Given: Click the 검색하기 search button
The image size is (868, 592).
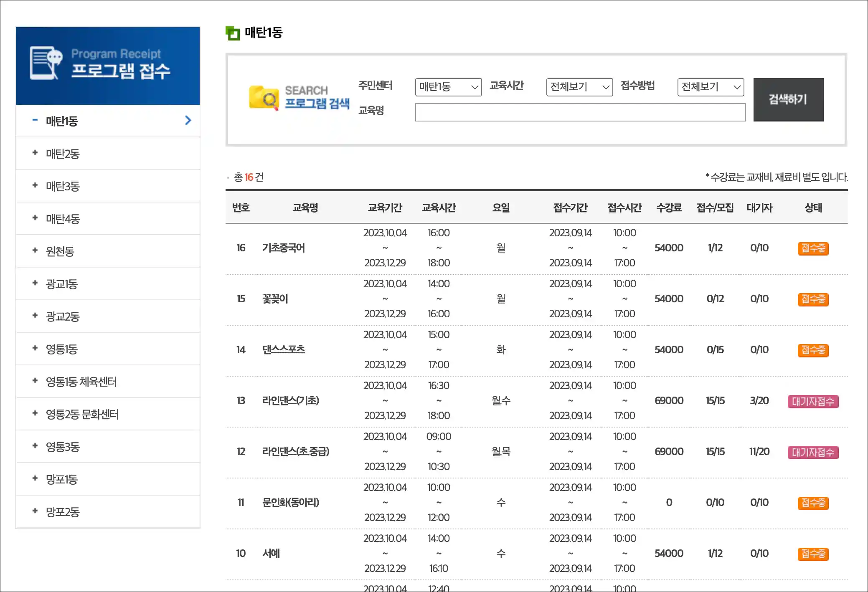Looking at the screenshot, I should (788, 100).
